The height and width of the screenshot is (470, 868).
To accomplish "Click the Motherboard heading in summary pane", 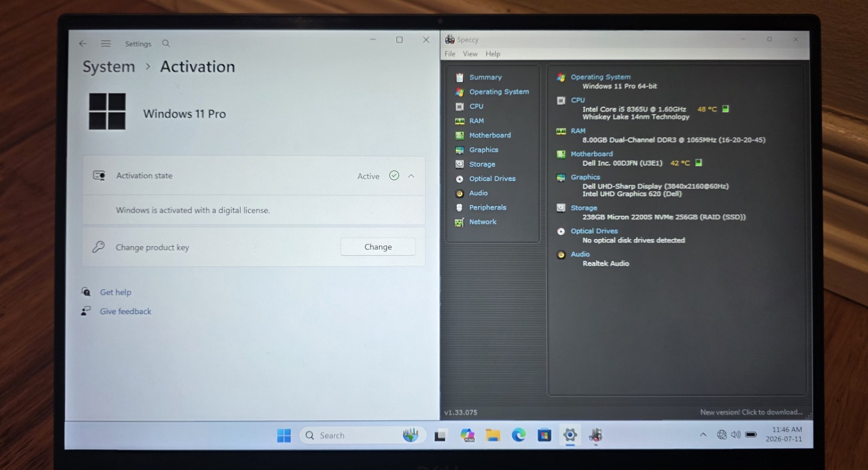I will click(591, 154).
